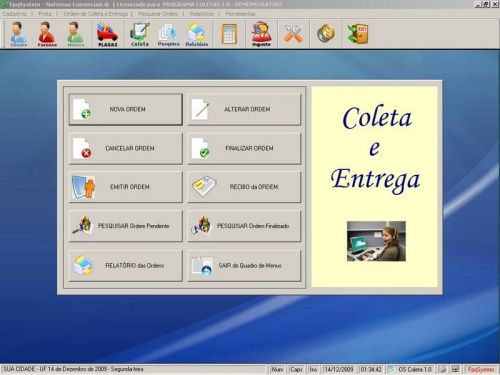The image size is (500, 375).
Task: Click the Coleta e Entrega title text
Action: pos(376,149)
